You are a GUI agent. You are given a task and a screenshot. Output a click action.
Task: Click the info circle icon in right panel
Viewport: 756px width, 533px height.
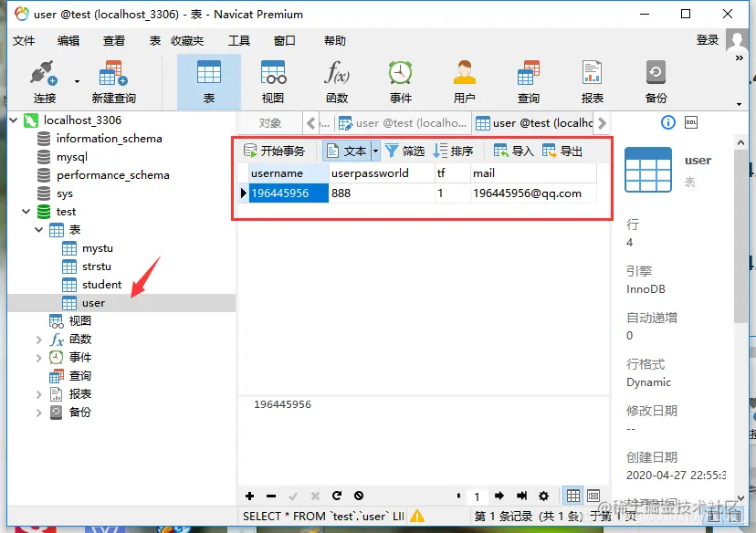[x=667, y=122]
